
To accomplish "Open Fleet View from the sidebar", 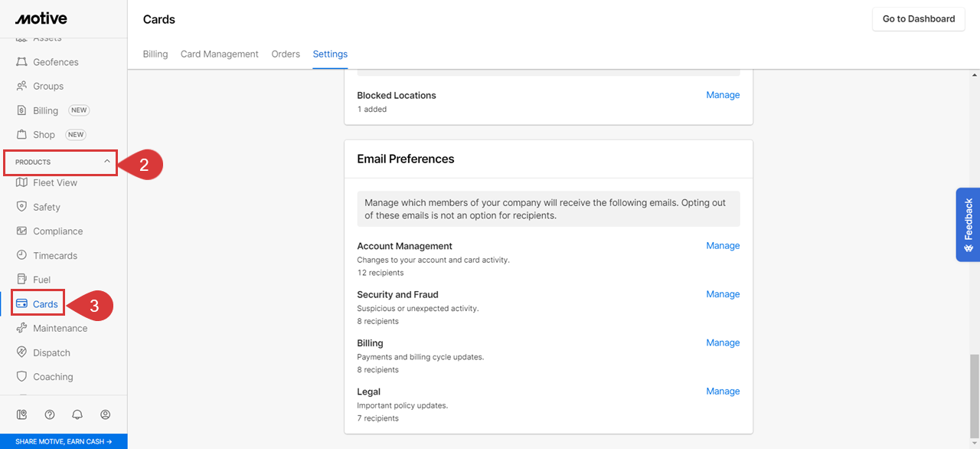I will tap(54, 183).
